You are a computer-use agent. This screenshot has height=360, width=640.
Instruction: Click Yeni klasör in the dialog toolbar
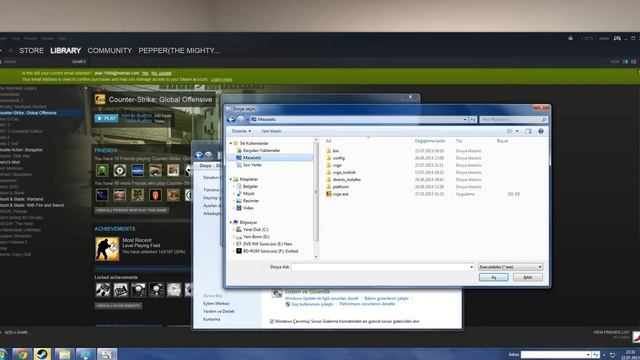(x=271, y=131)
